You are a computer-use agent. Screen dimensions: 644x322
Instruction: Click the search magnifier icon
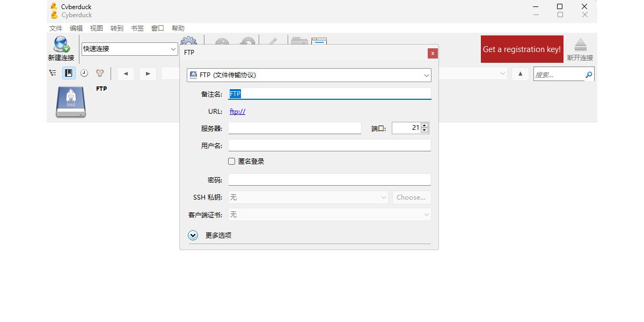tap(589, 75)
